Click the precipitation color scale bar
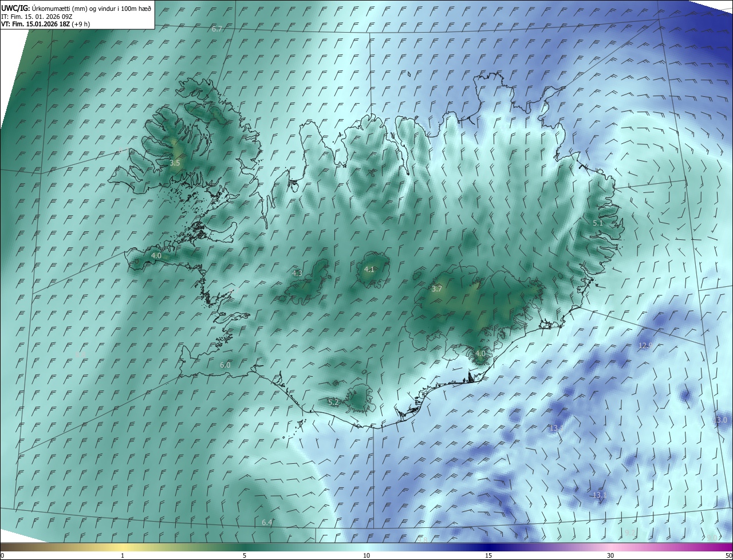 coord(366,547)
